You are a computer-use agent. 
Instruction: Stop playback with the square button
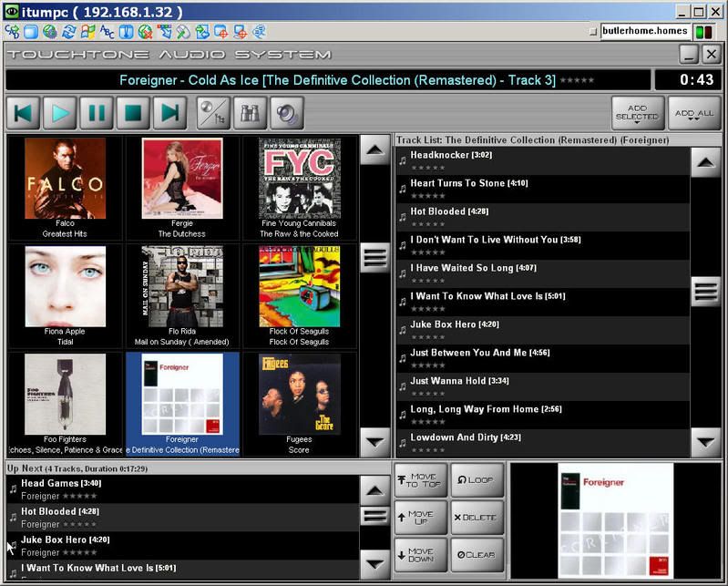(x=133, y=113)
